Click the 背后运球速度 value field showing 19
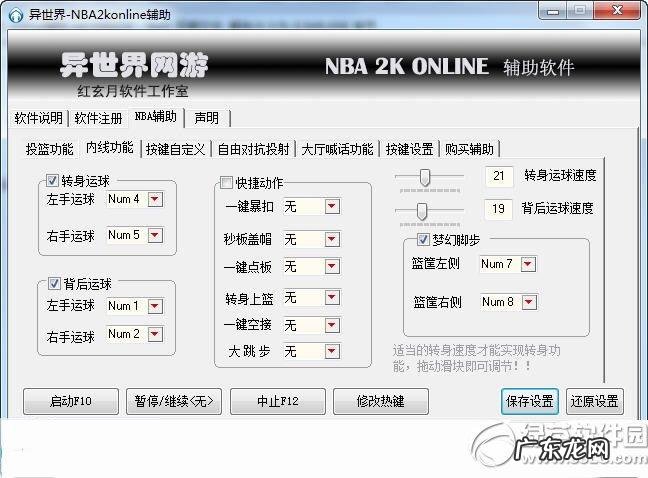Image resolution: width=648 pixels, height=478 pixels. [x=498, y=209]
